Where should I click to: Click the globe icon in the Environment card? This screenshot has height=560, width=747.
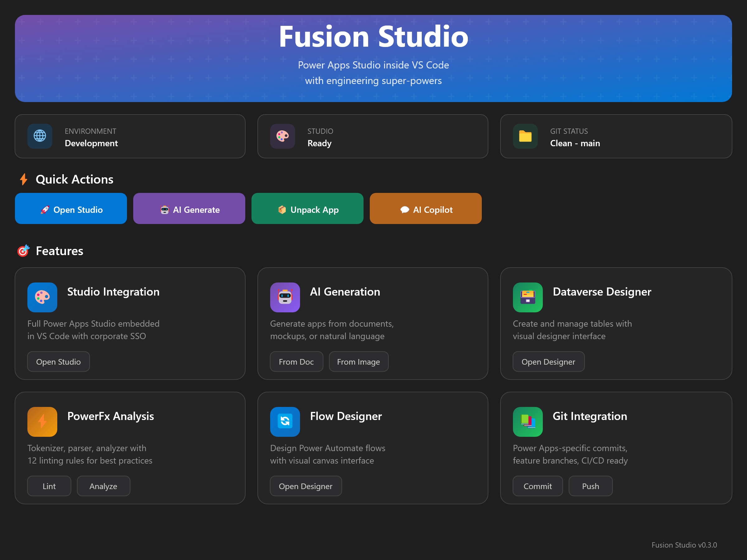coord(40,136)
